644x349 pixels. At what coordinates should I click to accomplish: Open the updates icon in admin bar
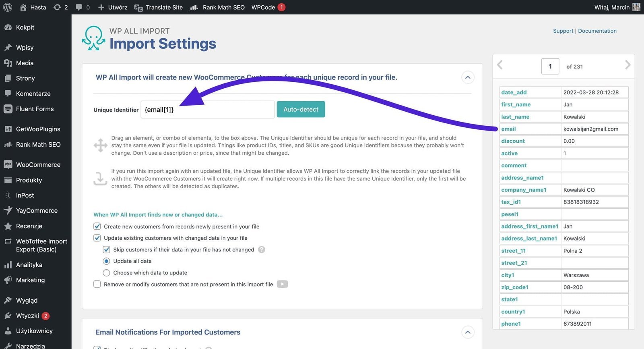click(58, 7)
